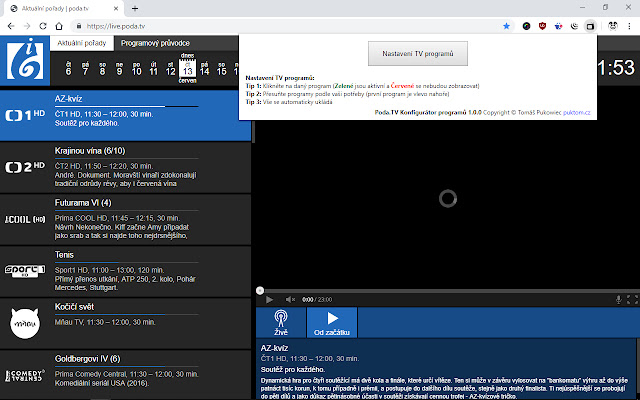This screenshot has width=640, height=400.
Task: Open the Comedy Central channel logo
Action: [x=25, y=372]
